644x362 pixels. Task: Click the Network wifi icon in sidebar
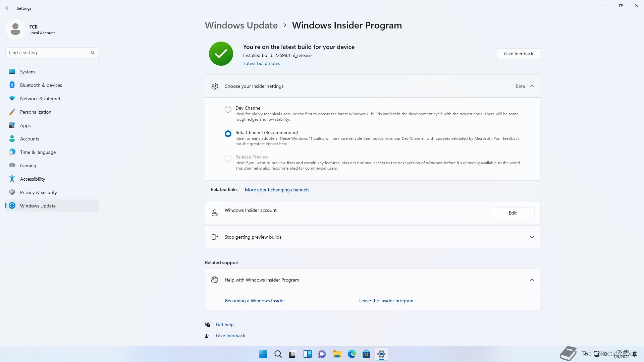(x=12, y=98)
